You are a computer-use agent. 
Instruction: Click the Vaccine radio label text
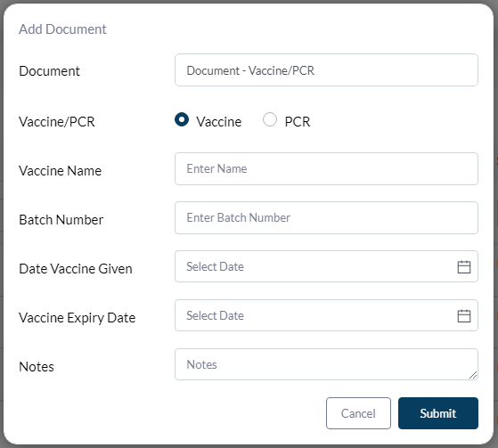point(219,122)
